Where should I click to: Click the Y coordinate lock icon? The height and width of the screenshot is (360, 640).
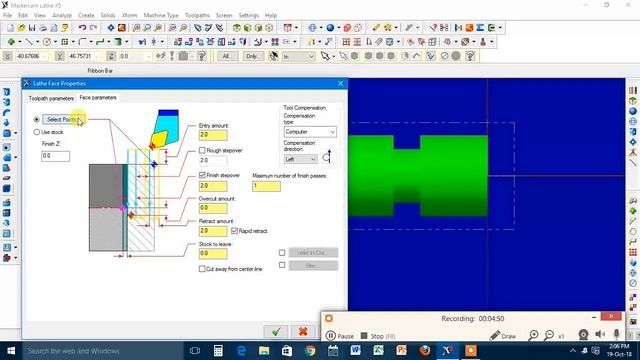click(60, 56)
